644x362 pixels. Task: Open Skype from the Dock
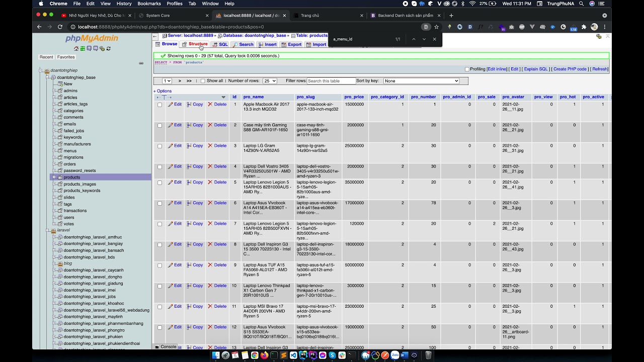click(333, 355)
